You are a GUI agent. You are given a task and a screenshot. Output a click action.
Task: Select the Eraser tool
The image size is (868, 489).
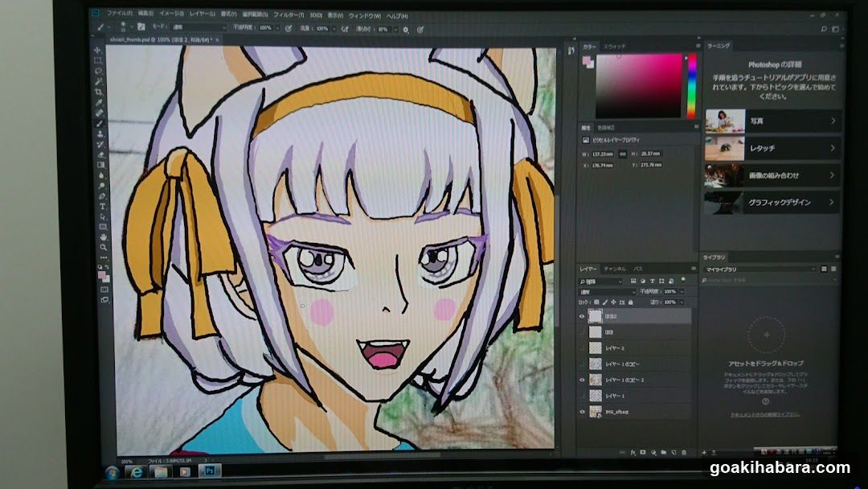pos(100,155)
